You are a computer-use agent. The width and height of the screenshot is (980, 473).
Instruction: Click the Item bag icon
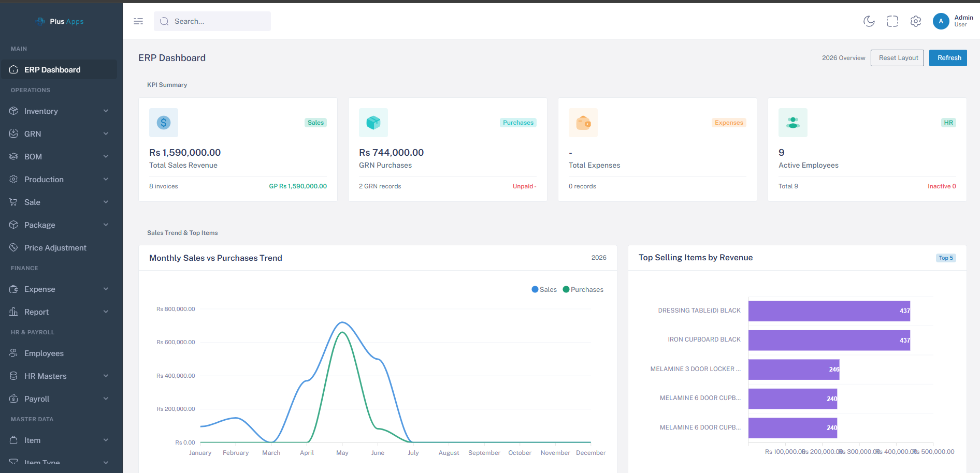[13, 440]
